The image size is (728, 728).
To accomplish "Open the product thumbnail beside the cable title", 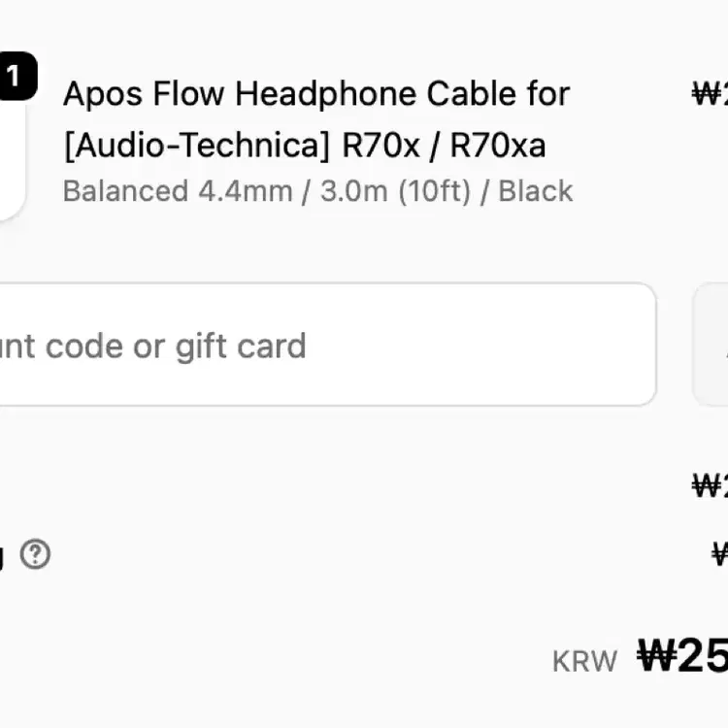I will 10,146.
